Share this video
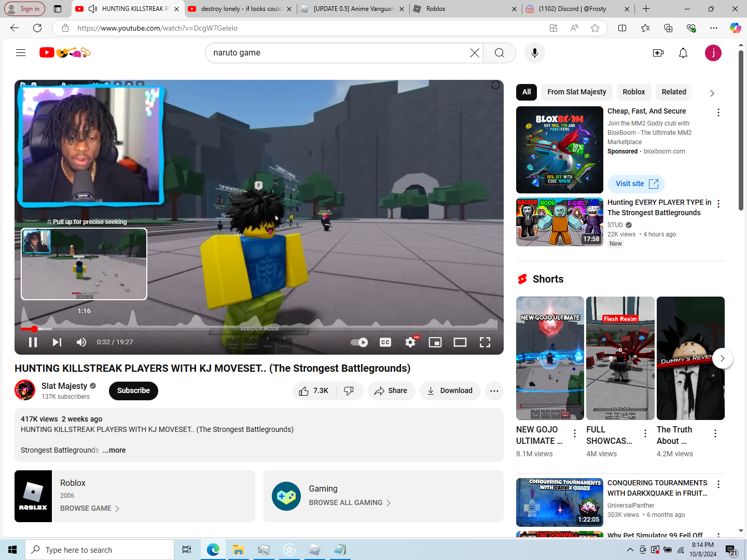747x560 pixels. [392, 391]
